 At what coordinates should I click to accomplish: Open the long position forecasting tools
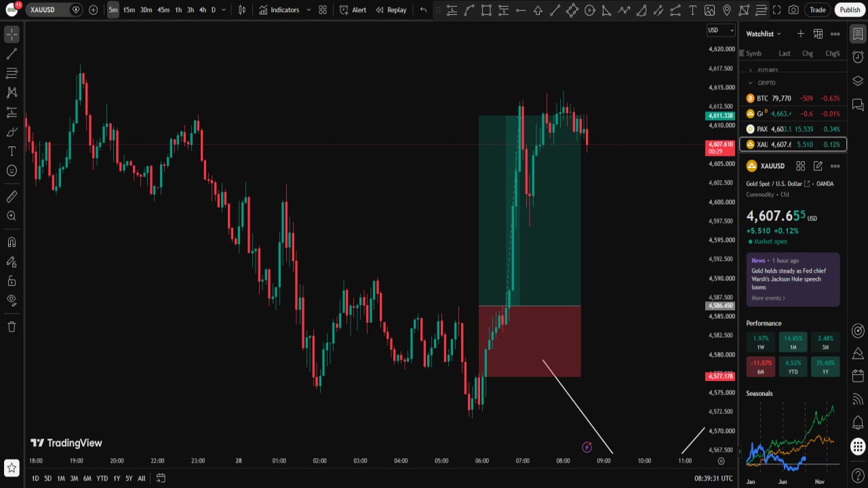click(12, 112)
